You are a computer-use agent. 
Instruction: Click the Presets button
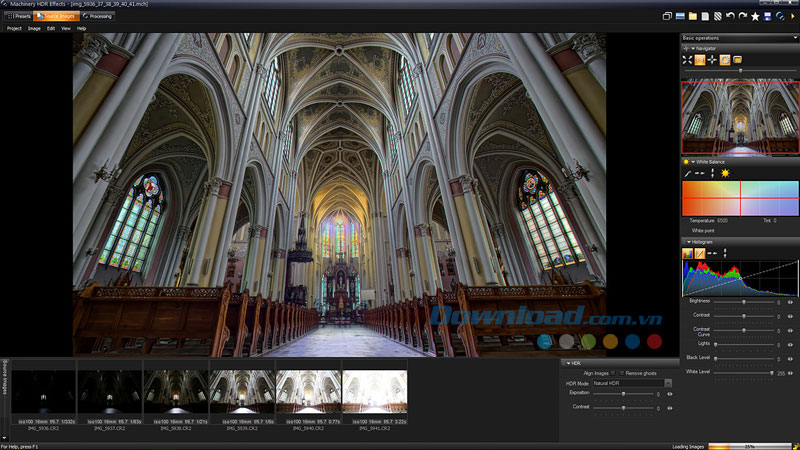pyautogui.click(x=19, y=17)
